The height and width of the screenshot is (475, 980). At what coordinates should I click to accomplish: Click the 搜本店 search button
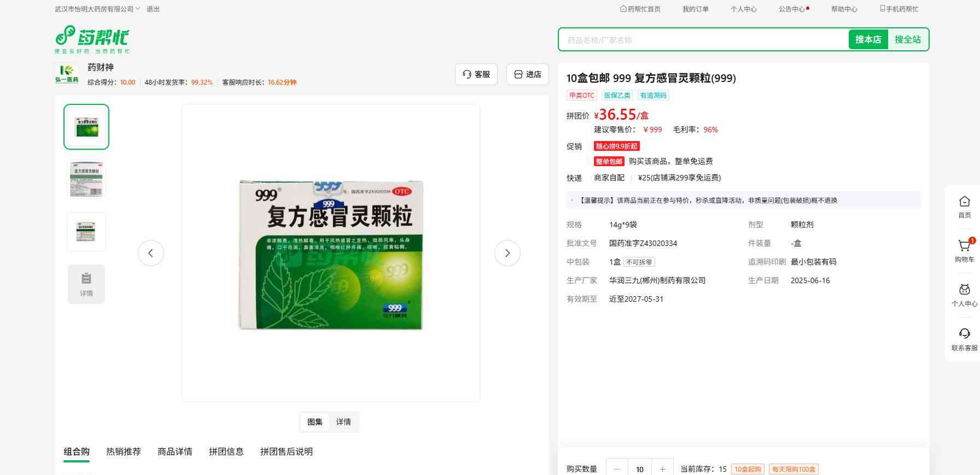point(868,39)
